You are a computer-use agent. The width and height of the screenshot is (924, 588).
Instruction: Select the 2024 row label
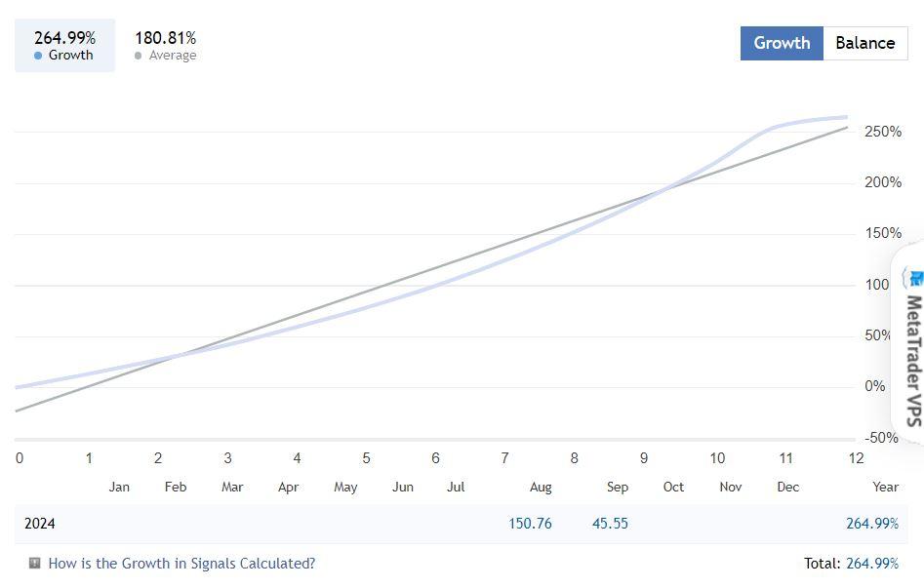click(40, 524)
